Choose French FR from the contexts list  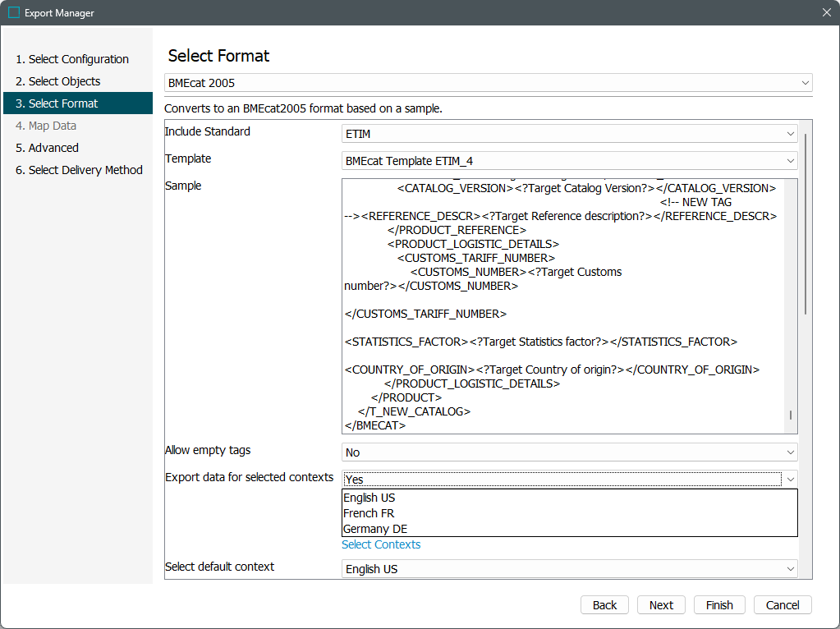coord(369,513)
